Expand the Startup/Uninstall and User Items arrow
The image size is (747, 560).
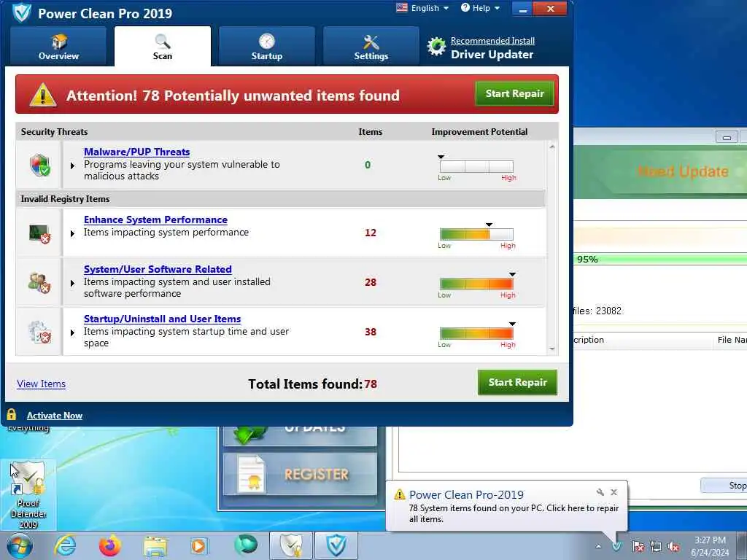(72, 332)
